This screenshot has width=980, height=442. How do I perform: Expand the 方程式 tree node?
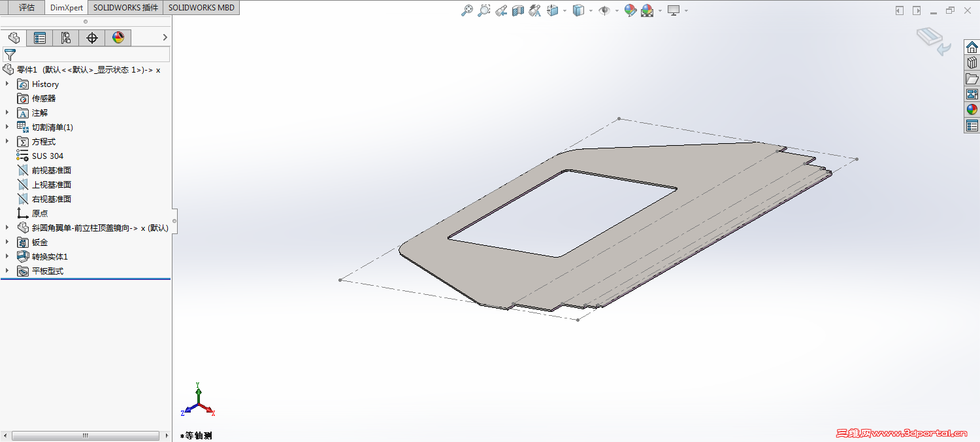[8, 141]
